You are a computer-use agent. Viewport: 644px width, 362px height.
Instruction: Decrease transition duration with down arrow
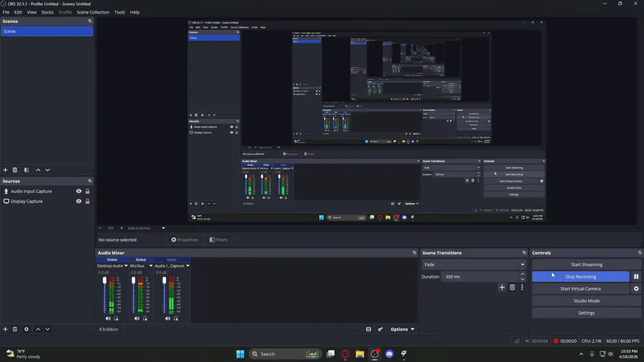522,279
